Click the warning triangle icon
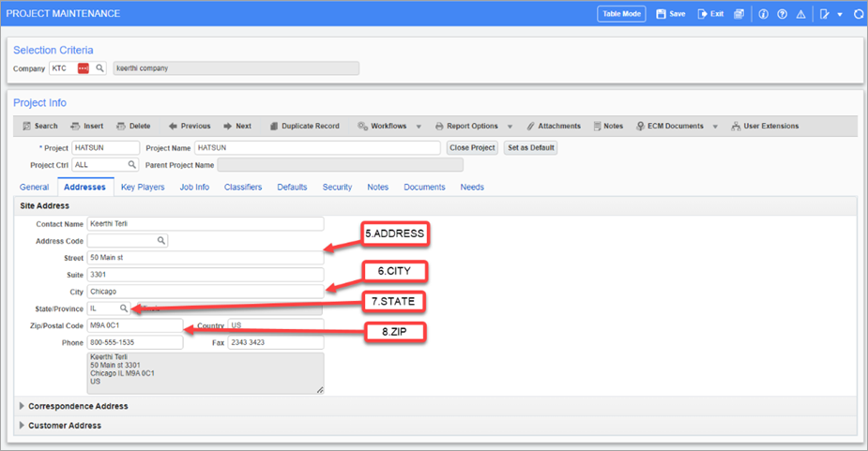 click(800, 14)
